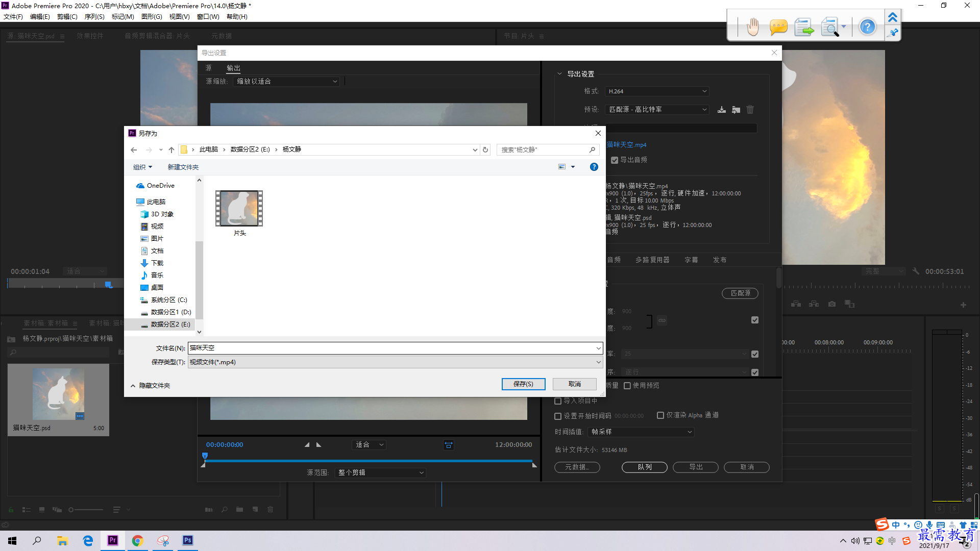Open the magnifier search tool
The height and width of the screenshot is (551, 980).
tap(830, 27)
